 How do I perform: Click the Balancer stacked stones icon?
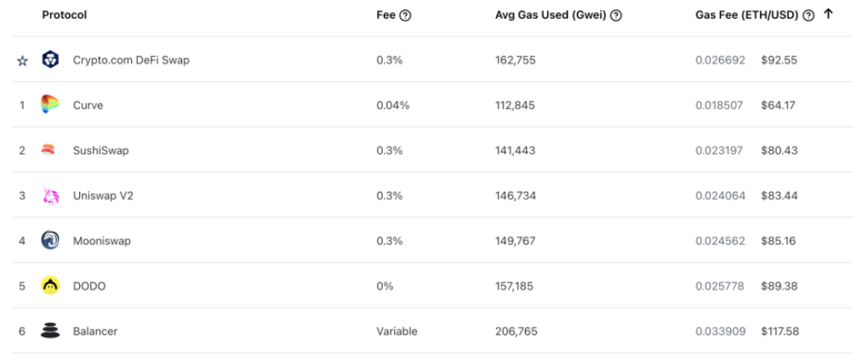[50, 331]
